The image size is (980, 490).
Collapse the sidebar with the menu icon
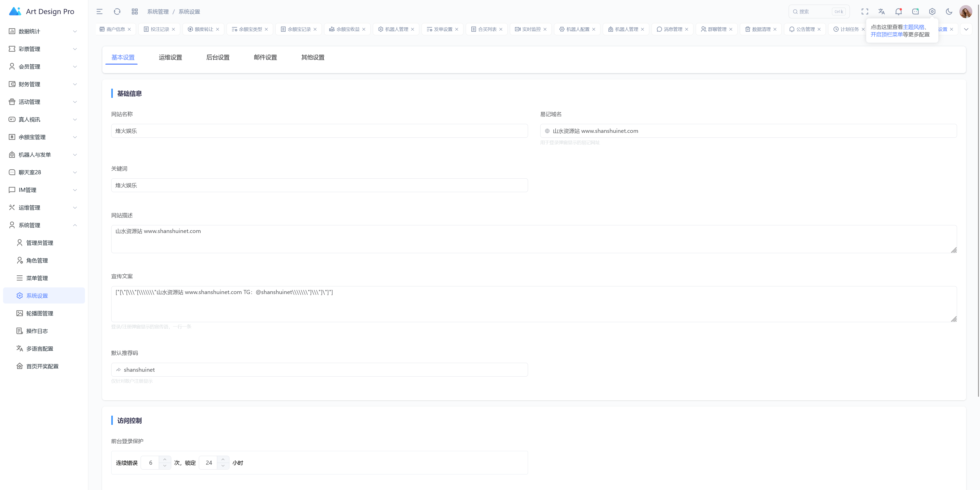pyautogui.click(x=99, y=11)
